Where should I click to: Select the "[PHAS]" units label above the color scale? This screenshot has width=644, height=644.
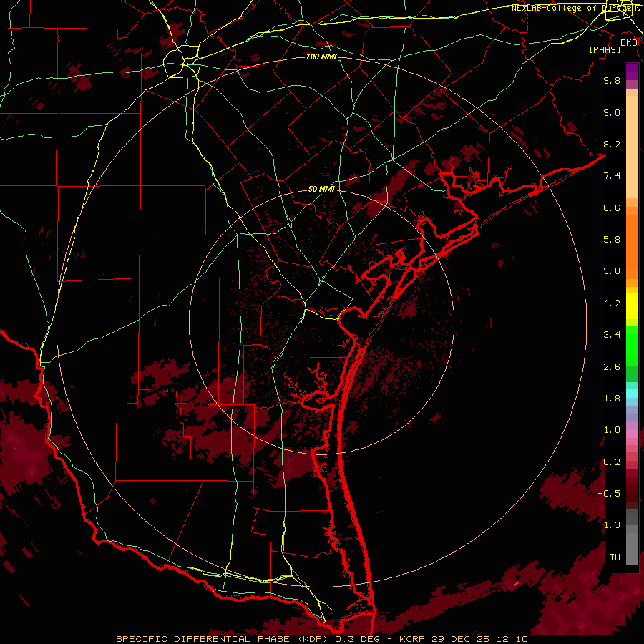605,49
